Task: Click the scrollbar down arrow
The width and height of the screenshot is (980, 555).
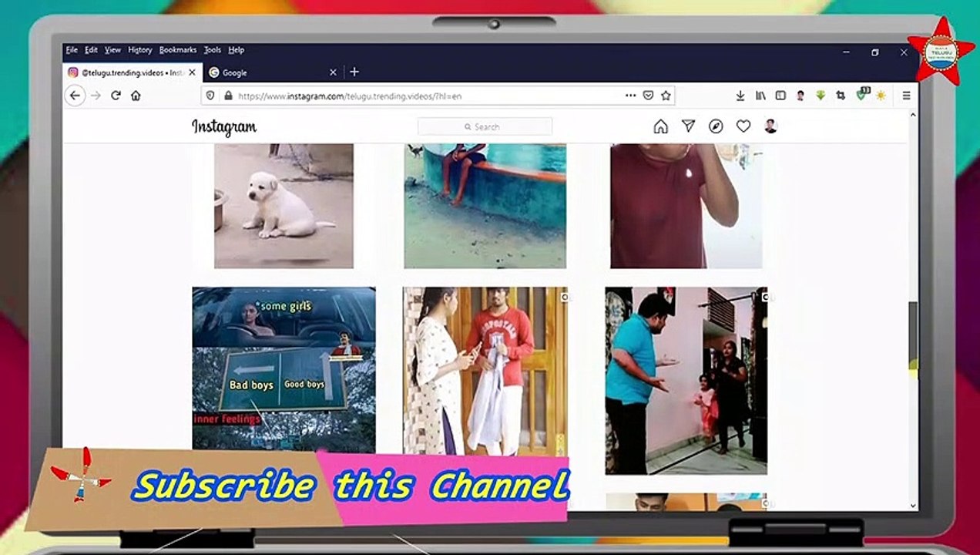Action: click(x=914, y=506)
